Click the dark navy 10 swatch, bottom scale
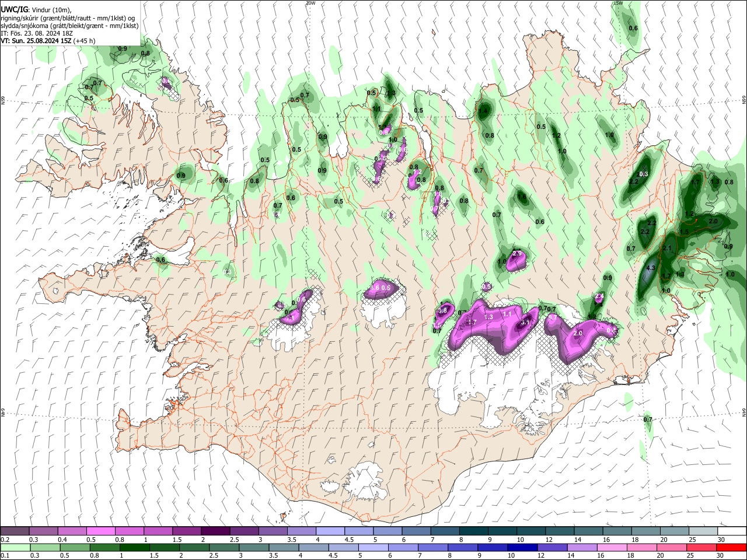Viewport: 747px width, 560px height. [x=521, y=547]
